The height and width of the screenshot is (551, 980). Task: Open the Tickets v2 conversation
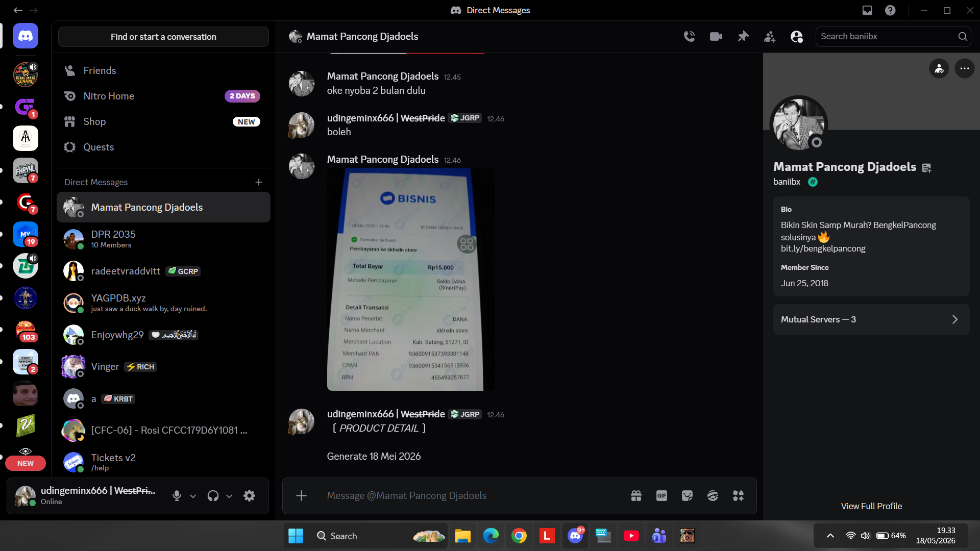163,462
